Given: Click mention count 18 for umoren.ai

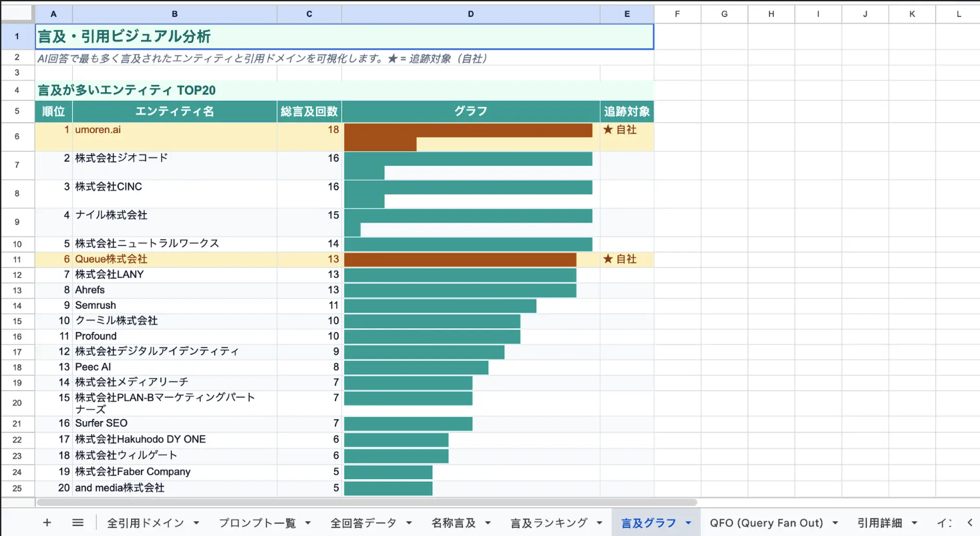Looking at the screenshot, I should (x=333, y=130).
